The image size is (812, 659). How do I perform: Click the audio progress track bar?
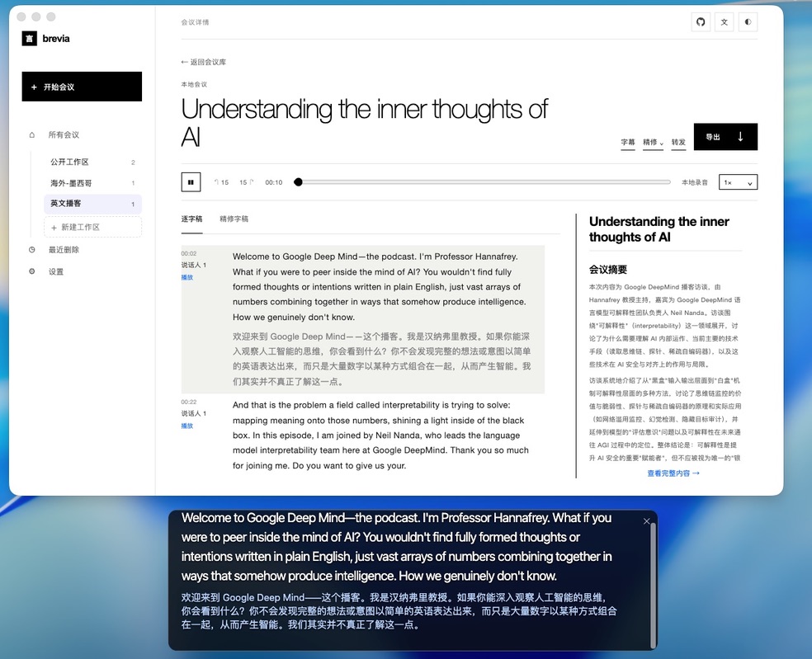484,182
